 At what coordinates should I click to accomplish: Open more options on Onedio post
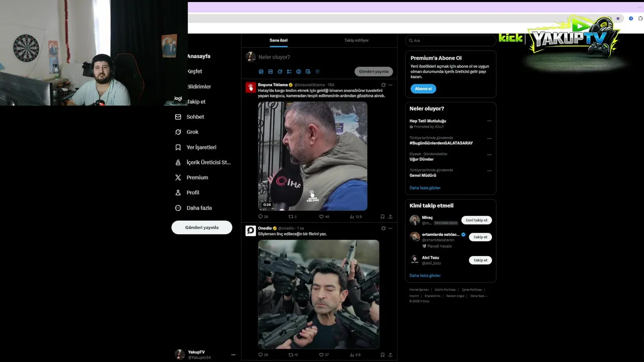click(390, 228)
